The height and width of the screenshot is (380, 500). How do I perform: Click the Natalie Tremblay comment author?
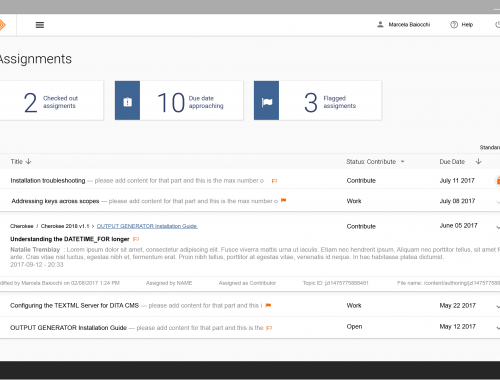[35, 250]
